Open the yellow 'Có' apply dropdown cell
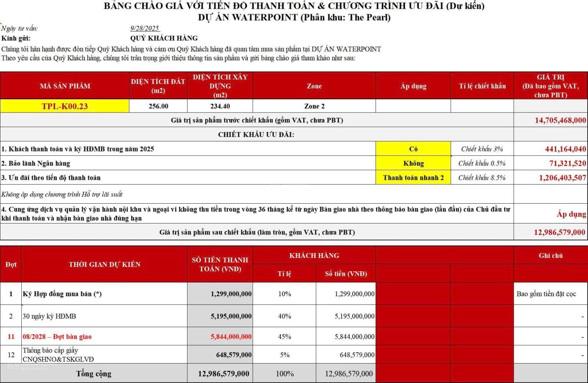Image resolution: width=588 pixels, height=383 pixels. coord(413,149)
